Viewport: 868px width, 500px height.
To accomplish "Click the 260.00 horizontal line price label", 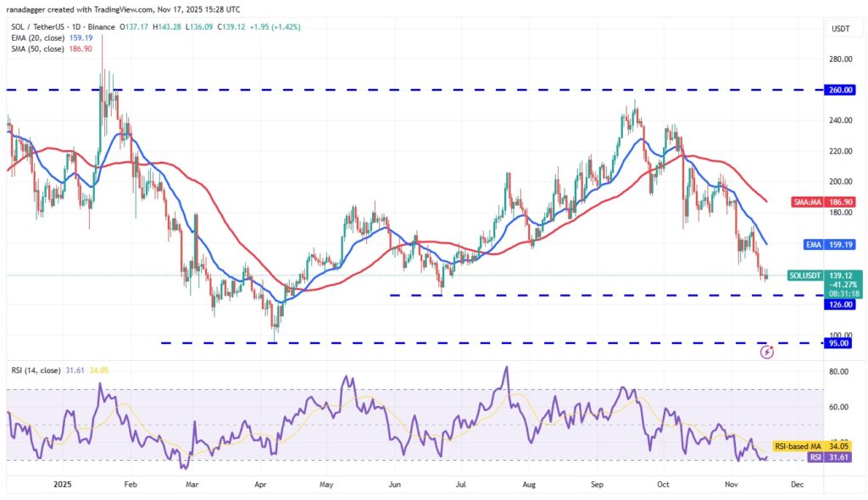I will 842,90.
